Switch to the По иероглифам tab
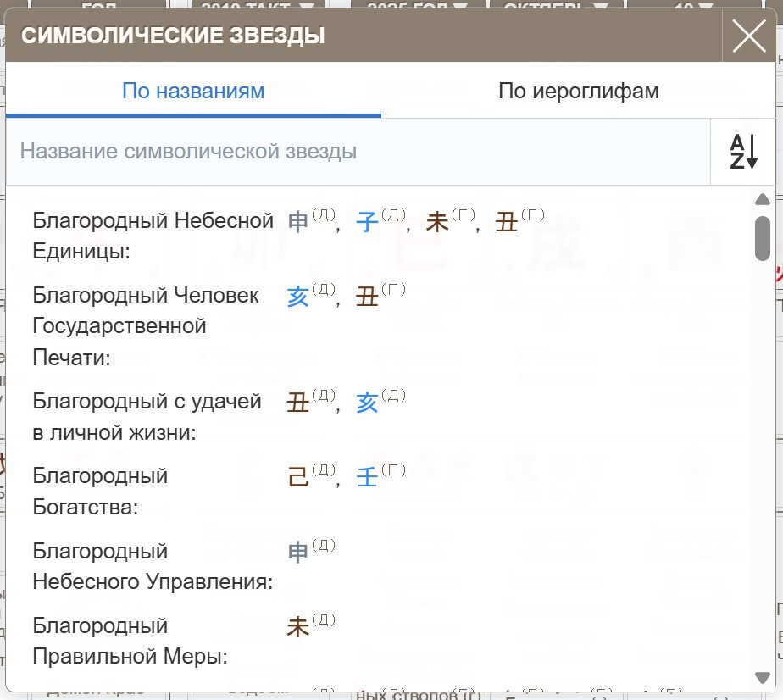The width and height of the screenshot is (783, 700). pyautogui.click(x=580, y=91)
